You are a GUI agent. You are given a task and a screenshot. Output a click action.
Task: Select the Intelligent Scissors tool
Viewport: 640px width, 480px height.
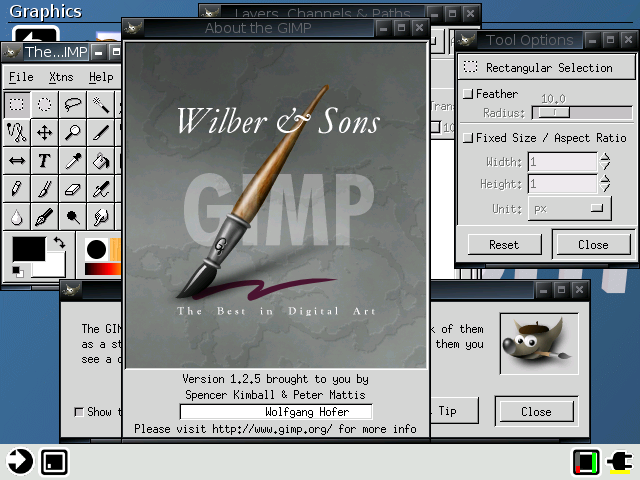click(17, 132)
